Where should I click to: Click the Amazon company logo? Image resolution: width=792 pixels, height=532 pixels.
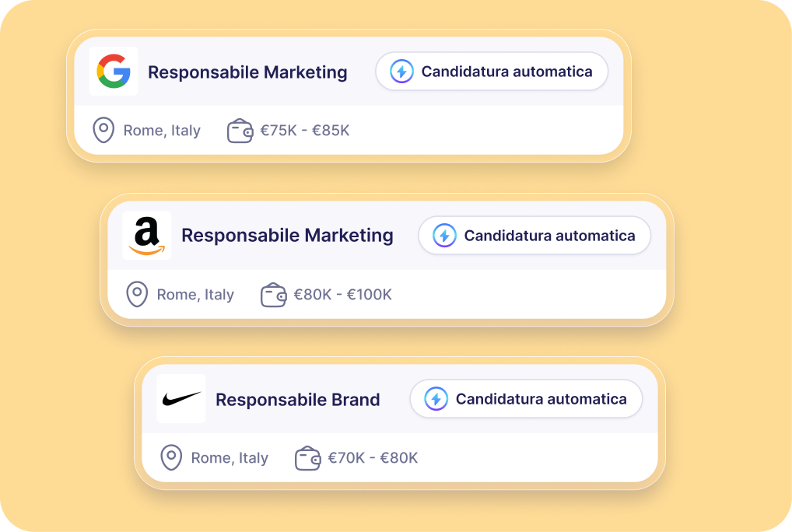click(147, 236)
